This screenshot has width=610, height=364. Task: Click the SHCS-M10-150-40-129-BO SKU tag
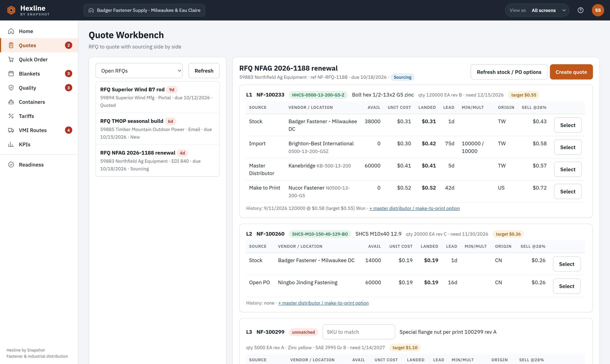tap(320, 234)
